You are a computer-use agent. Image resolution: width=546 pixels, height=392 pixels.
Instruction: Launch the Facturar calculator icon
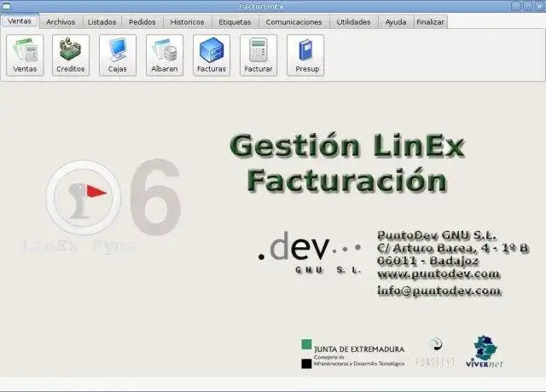tap(258, 55)
